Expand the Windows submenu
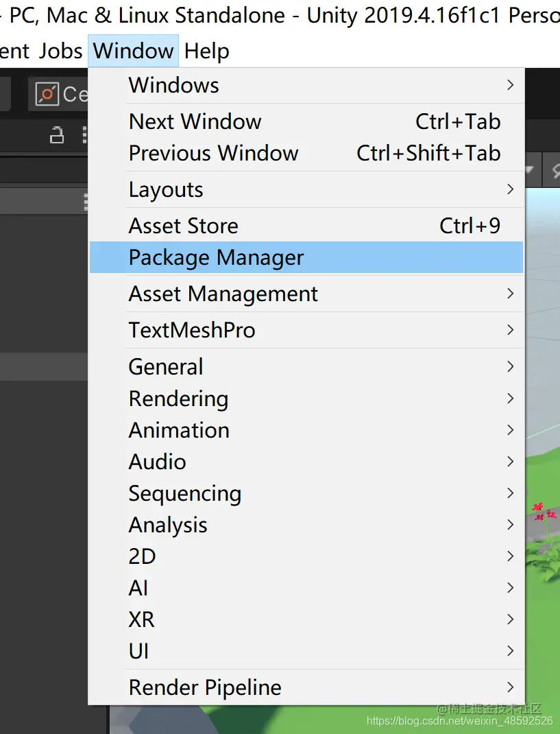Viewport: 560px width, 734px height. 306,85
